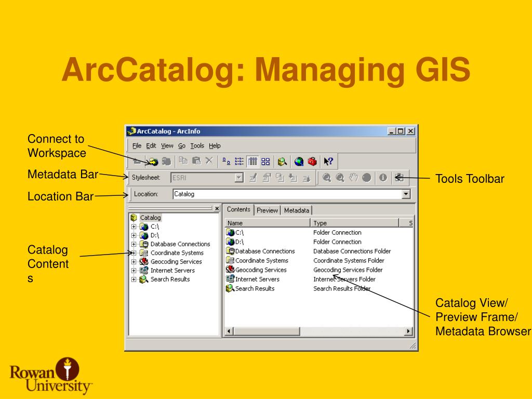
Task: Click the horizontal scrollbar left arrow
Action: click(x=229, y=331)
